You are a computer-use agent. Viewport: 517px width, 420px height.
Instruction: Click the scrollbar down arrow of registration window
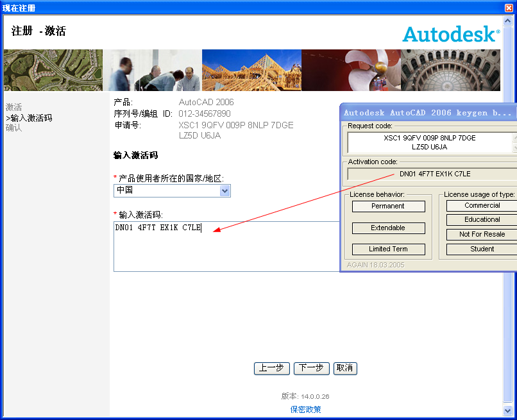click(x=508, y=410)
